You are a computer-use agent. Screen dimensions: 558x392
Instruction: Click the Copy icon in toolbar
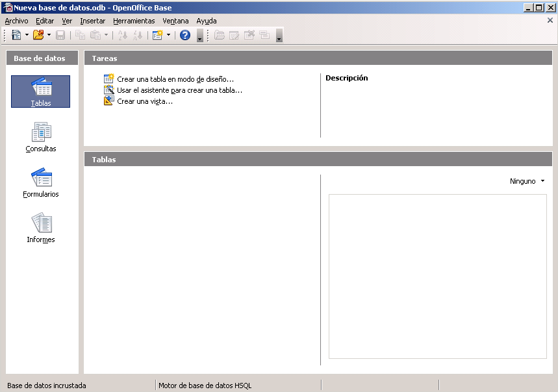coord(81,35)
